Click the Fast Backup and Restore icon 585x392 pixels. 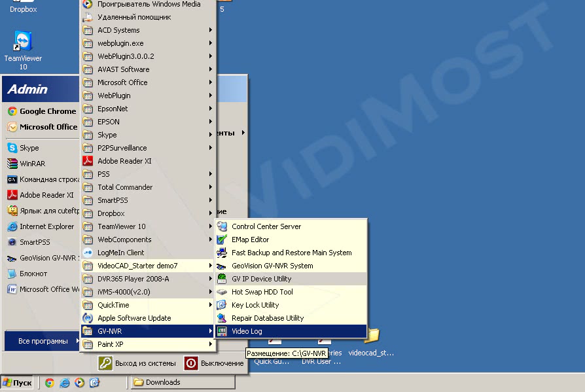[x=222, y=253]
